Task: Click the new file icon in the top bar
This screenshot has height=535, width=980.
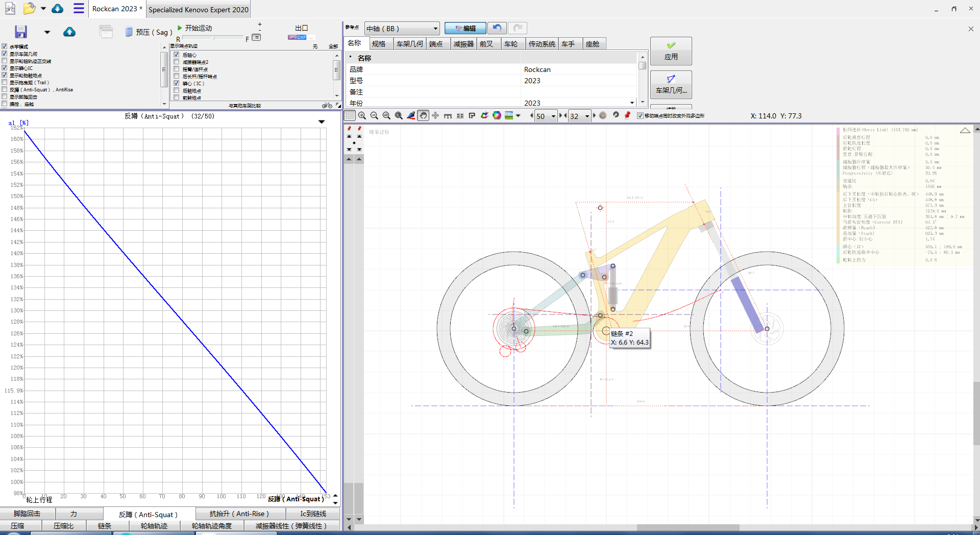Action: (x=10, y=9)
